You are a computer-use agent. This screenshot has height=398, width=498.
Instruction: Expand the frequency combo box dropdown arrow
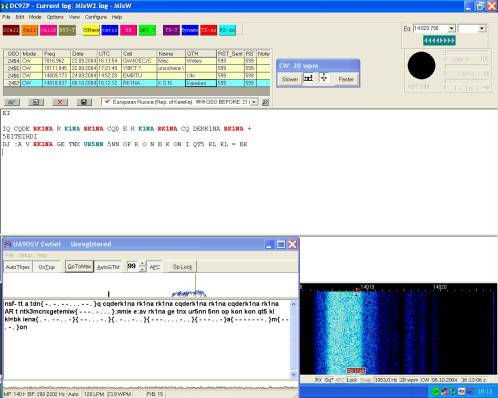click(452, 28)
